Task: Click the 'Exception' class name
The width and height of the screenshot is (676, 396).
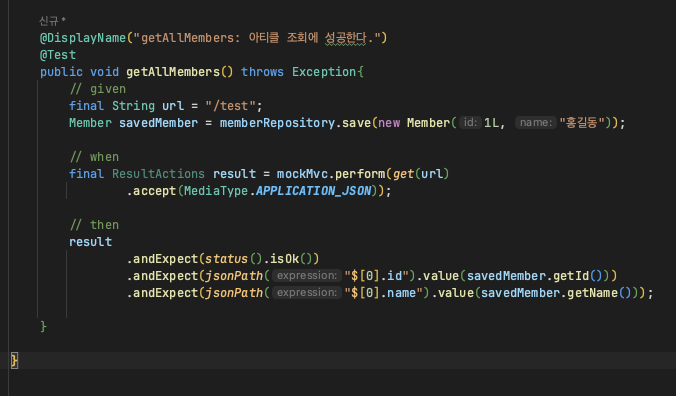Action: point(324,72)
